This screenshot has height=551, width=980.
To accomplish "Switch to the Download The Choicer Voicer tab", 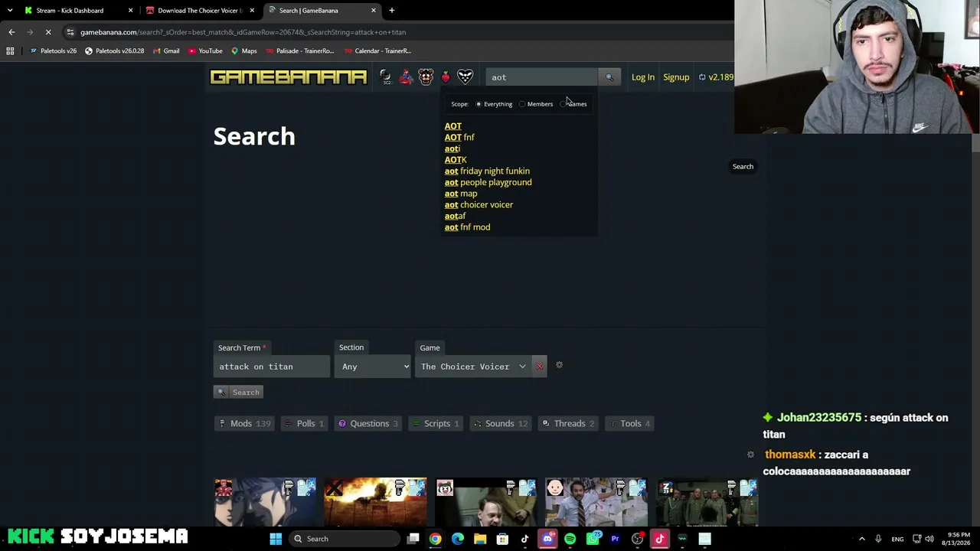I will [x=199, y=11].
